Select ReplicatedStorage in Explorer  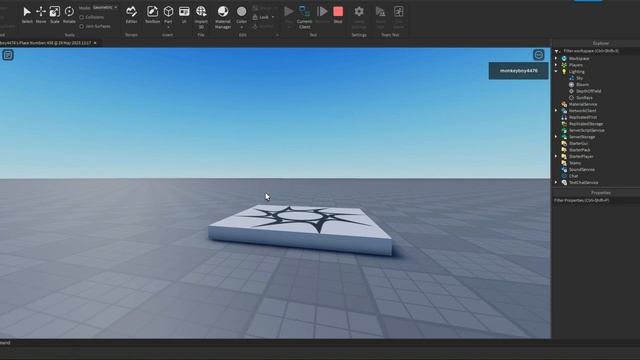(586, 124)
